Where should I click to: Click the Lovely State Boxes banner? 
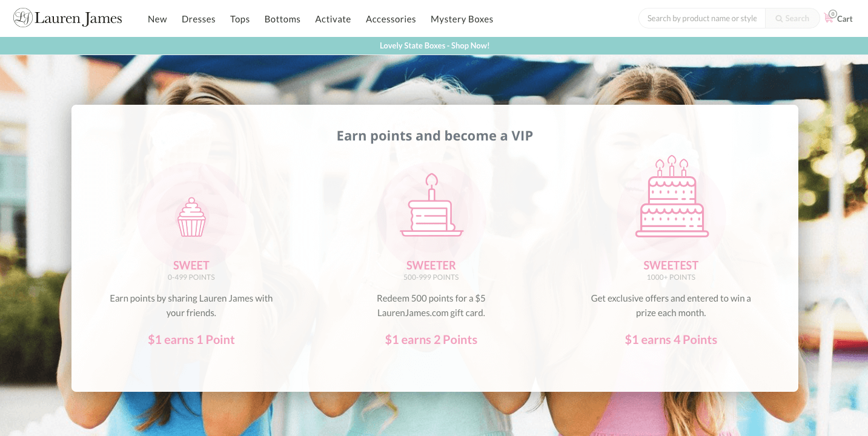[x=434, y=45]
